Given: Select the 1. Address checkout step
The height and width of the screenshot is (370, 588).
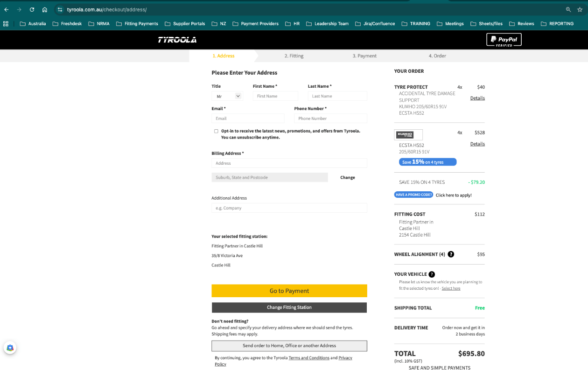Looking at the screenshot, I should tap(224, 56).
